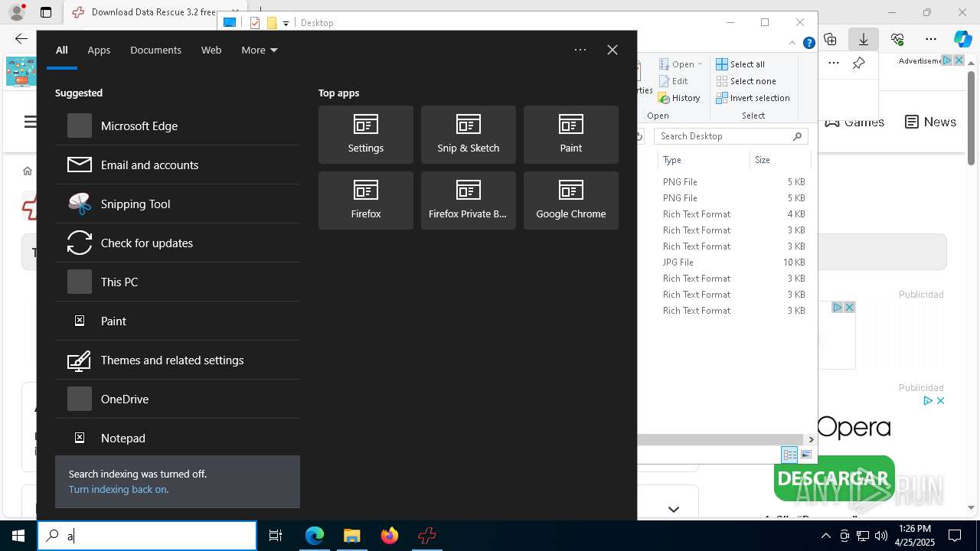Viewport: 980px width, 551px height.
Task: Open Edge downloads button
Action: 864,39
